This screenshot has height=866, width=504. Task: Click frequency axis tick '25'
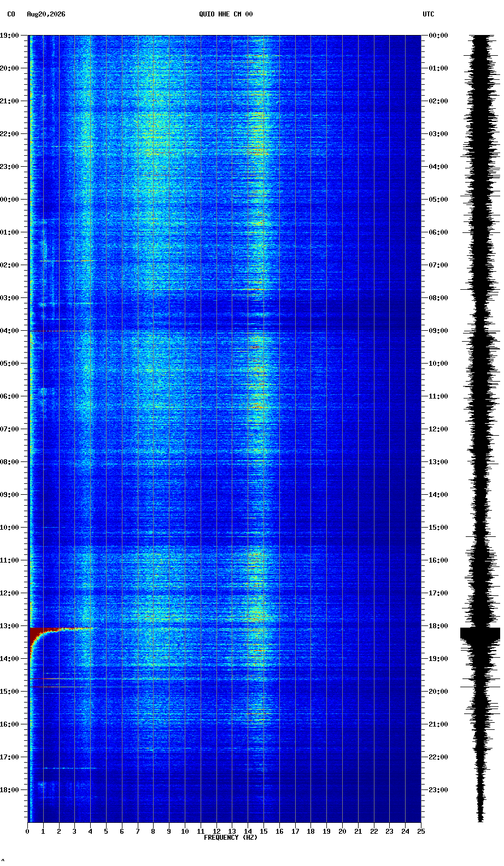pos(421,832)
